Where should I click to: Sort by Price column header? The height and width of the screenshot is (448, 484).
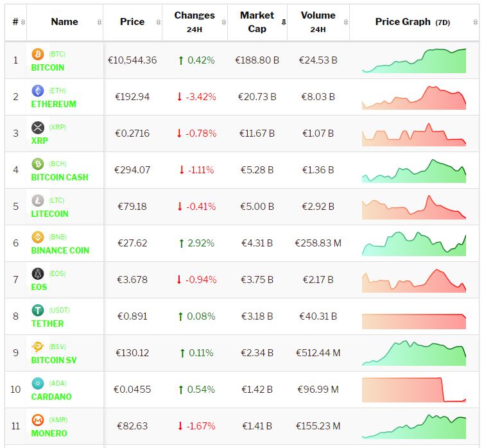coord(132,22)
